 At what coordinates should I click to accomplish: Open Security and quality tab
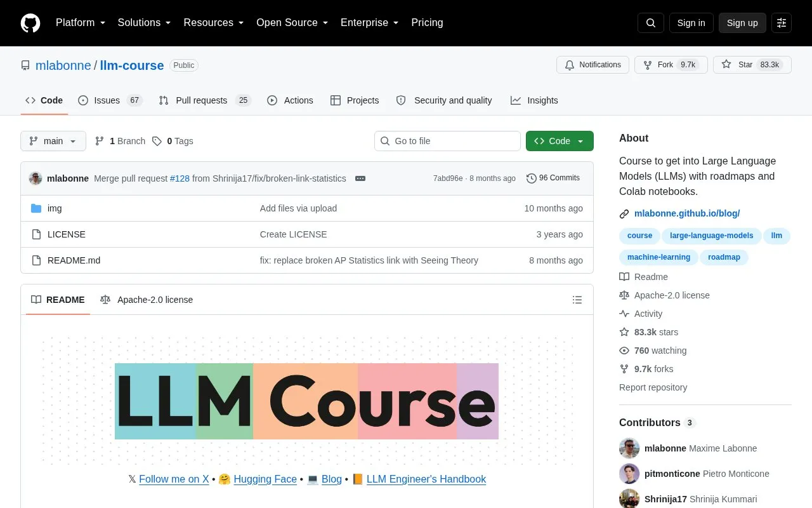pyautogui.click(x=444, y=100)
